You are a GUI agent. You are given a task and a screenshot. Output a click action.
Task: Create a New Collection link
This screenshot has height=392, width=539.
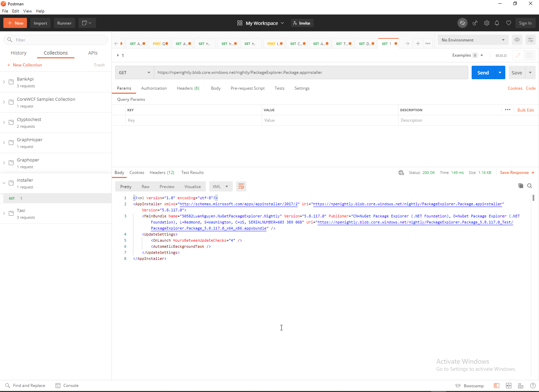coord(25,65)
